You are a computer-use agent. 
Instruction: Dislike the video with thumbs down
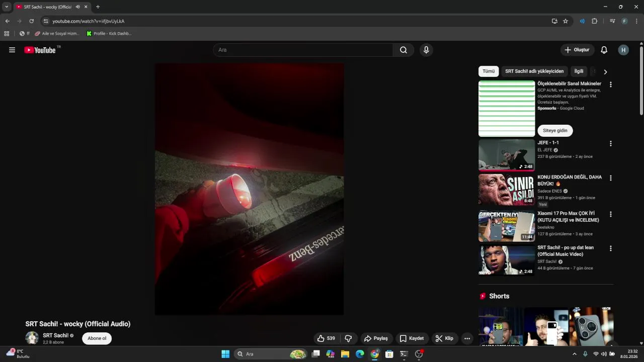pos(348,338)
